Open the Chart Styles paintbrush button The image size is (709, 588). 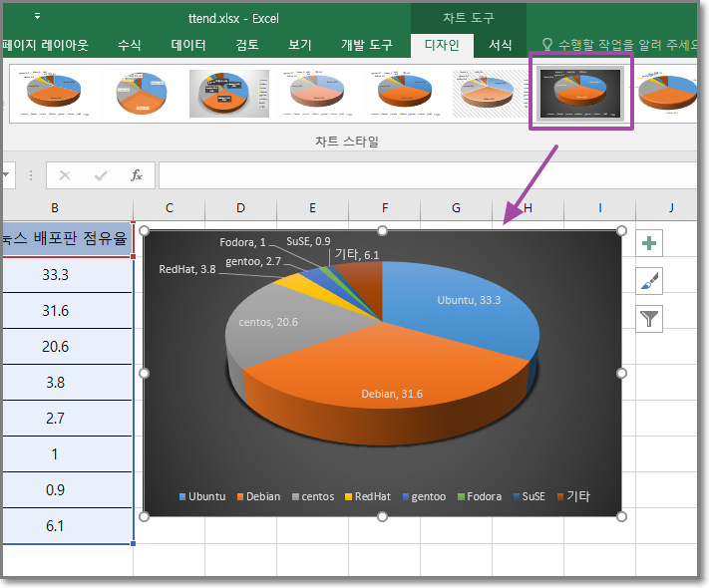pyautogui.click(x=649, y=281)
